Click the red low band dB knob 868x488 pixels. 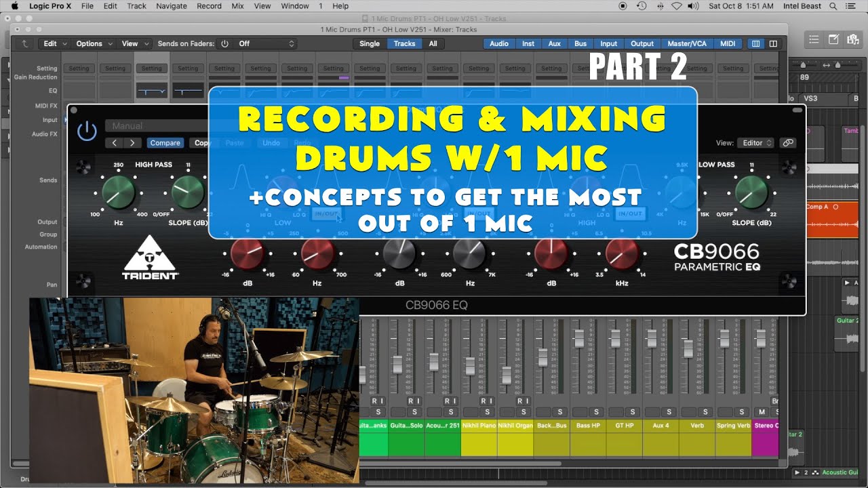[x=247, y=254]
